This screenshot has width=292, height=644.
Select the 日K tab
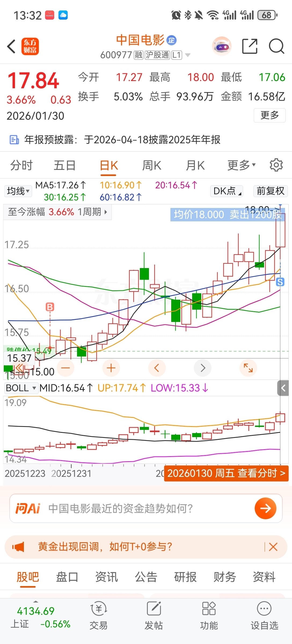pos(109,165)
